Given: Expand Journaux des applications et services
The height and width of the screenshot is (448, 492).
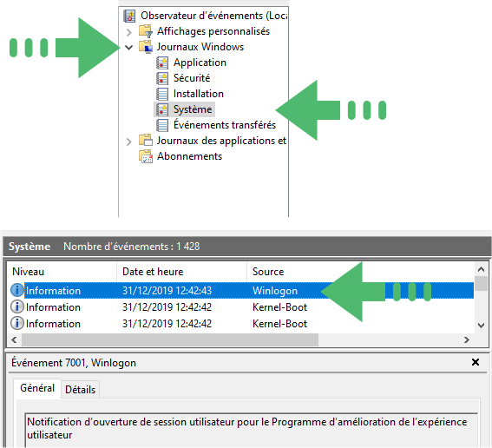Looking at the screenshot, I should click(x=128, y=142).
